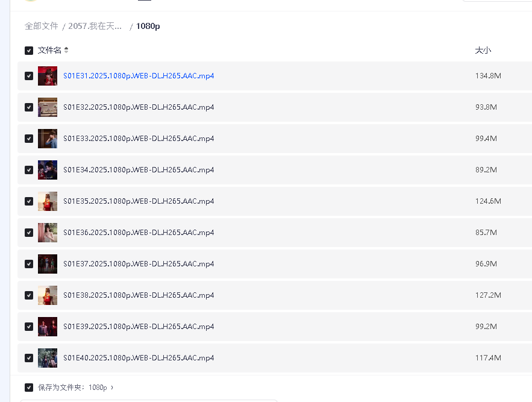Image resolution: width=532 pixels, height=402 pixels.
Task: Navigate to the 2057.我在天... parent folder
Action: 95,26
